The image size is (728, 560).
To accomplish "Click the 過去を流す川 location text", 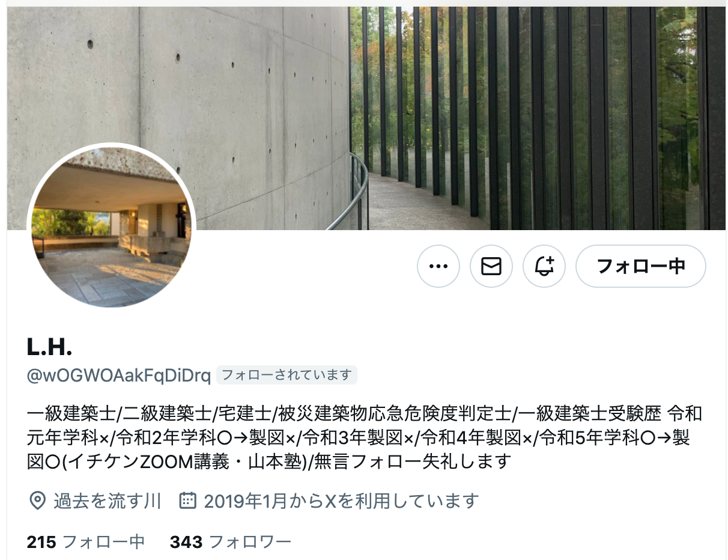I will click(x=108, y=501).
